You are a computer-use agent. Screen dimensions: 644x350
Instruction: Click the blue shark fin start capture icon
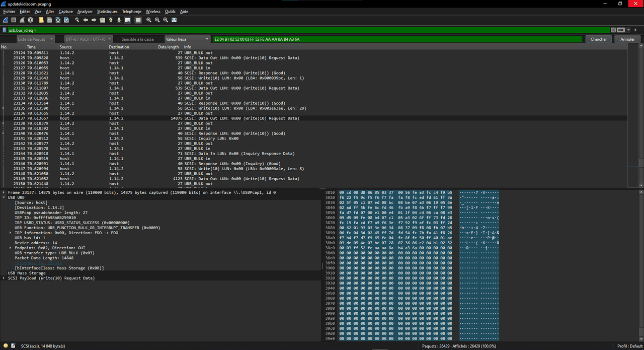[5, 20]
